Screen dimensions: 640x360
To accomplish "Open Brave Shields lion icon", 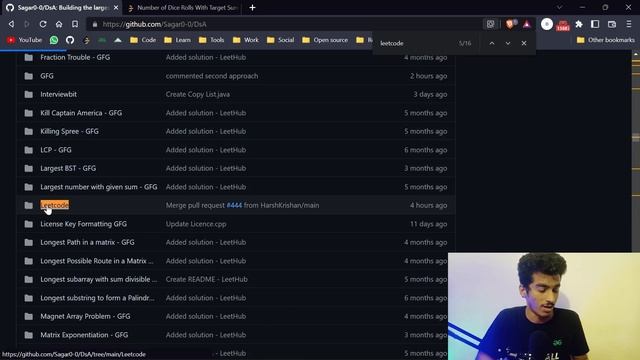I will 510,24.
